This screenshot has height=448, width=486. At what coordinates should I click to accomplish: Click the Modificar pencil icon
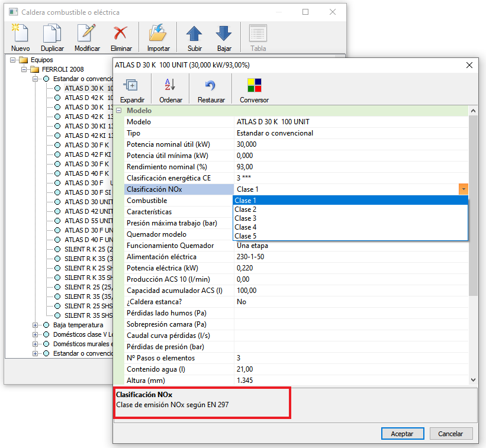tap(87, 33)
